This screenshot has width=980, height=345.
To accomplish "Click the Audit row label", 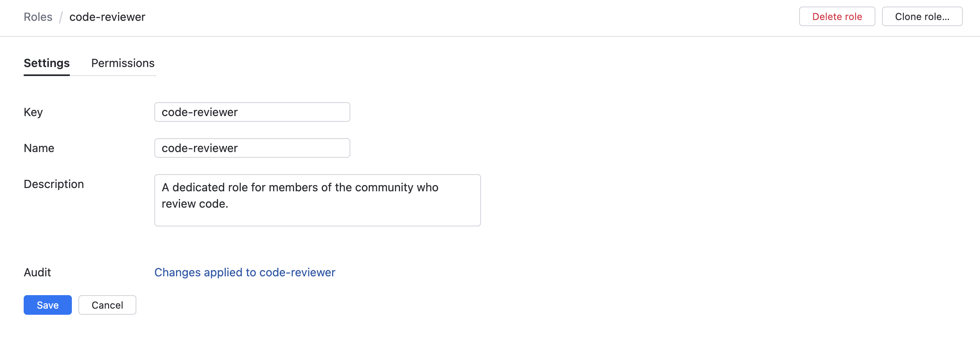I will (37, 272).
